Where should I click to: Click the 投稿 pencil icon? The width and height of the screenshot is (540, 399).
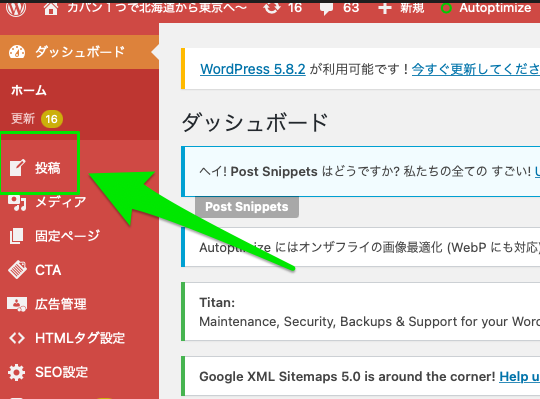coord(17,168)
